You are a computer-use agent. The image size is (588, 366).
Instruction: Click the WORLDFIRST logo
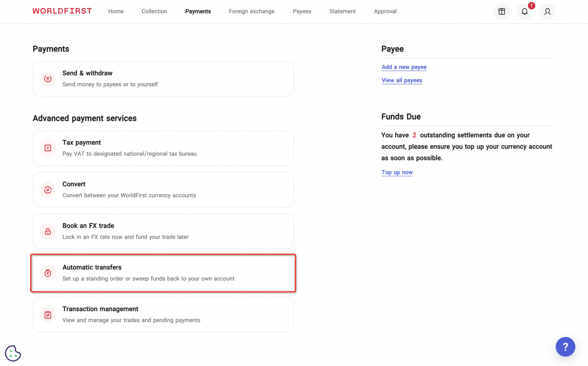tap(62, 11)
